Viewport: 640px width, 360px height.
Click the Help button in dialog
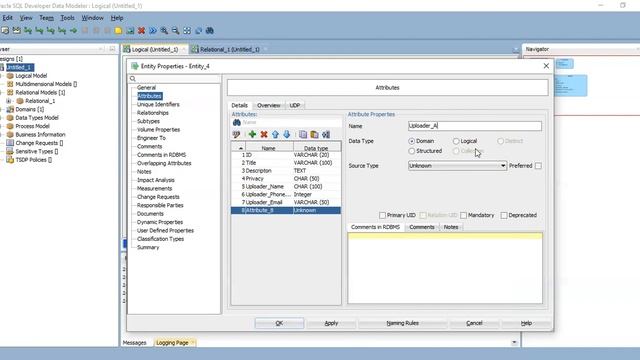coord(526,323)
